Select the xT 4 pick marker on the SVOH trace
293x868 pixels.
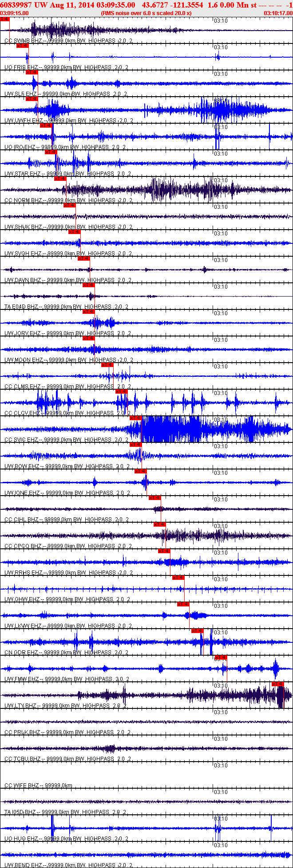pyautogui.click(x=74, y=232)
